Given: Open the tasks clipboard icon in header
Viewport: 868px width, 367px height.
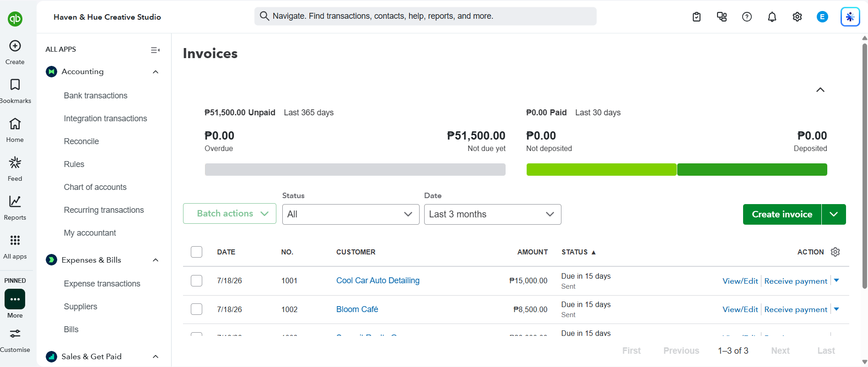Looking at the screenshot, I should [696, 17].
